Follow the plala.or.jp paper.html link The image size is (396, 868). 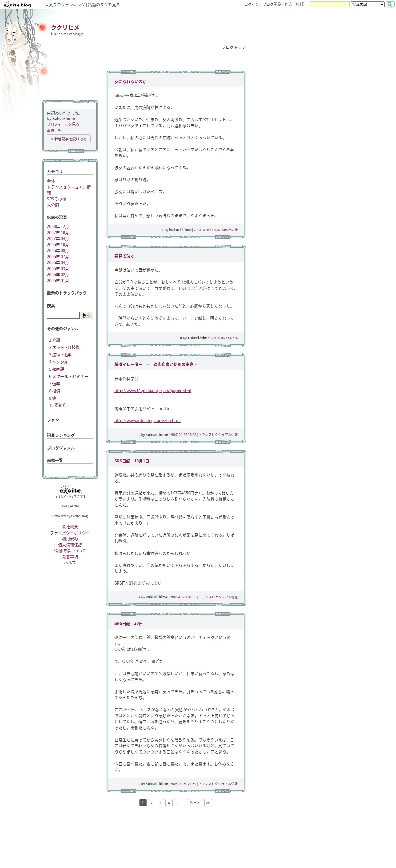pyautogui.click(x=153, y=391)
